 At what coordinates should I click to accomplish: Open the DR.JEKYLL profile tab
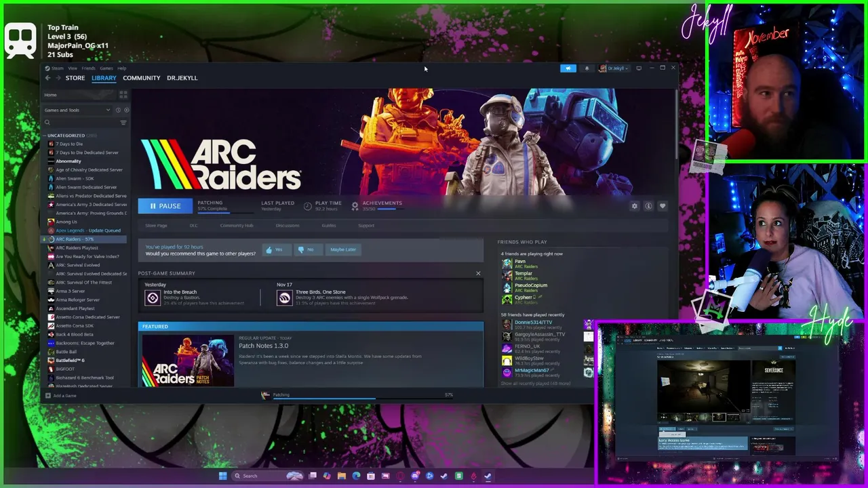pos(182,78)
